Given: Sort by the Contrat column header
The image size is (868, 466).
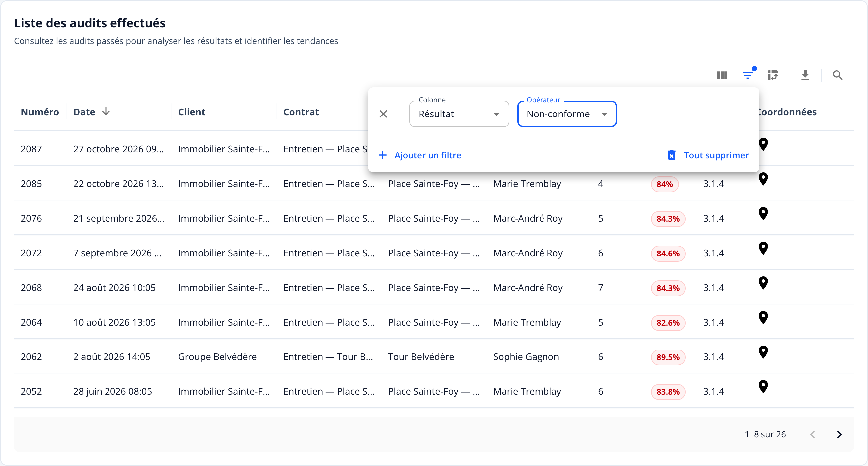Looking at the screenshot, I should 301,112.
